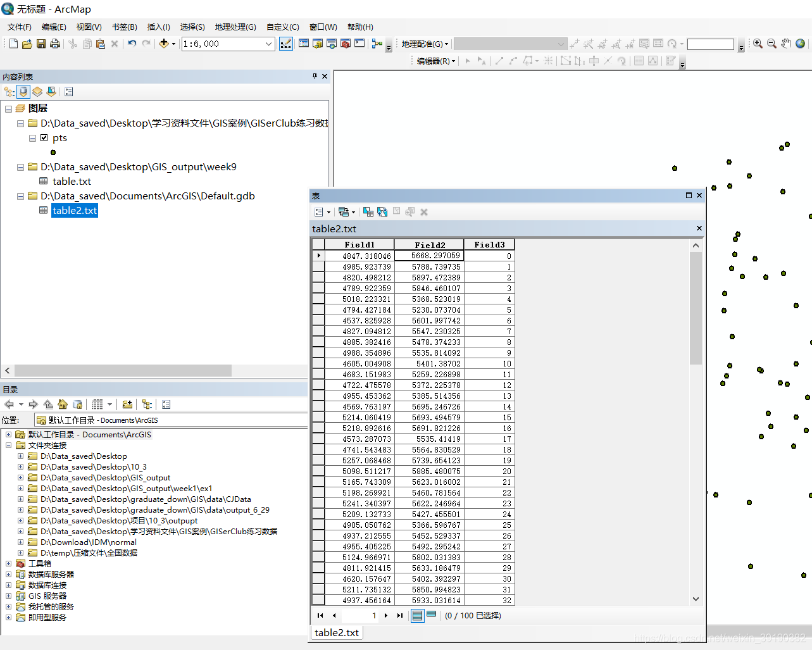Image resolution: width=812 pixels, height=650 pixels.
Task: Open the Search window icon
Action: tap(332, 44)
